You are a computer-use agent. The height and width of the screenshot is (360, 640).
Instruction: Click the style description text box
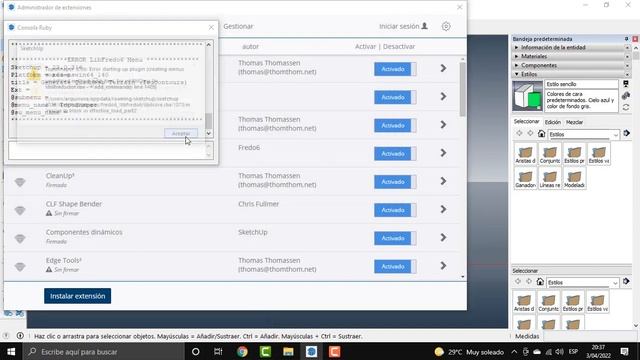pyautogui.click(x=581, y=101)
